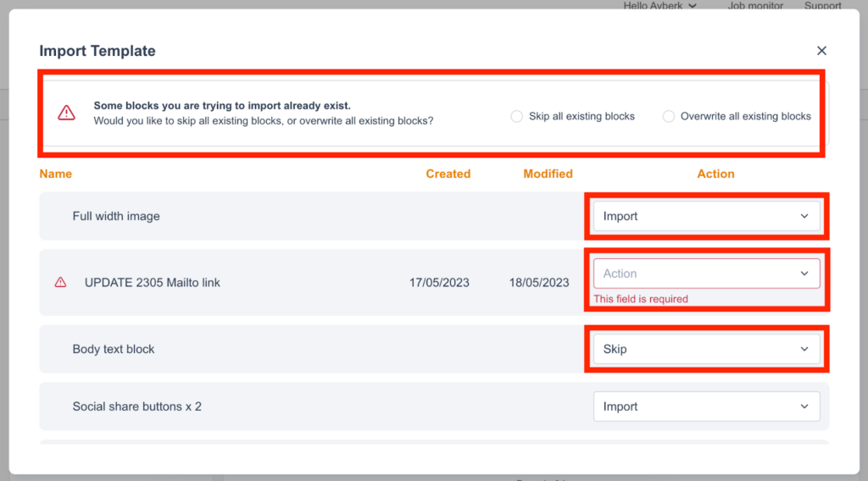Open action dropdown for Social share buttons

[x=705, y=406]
